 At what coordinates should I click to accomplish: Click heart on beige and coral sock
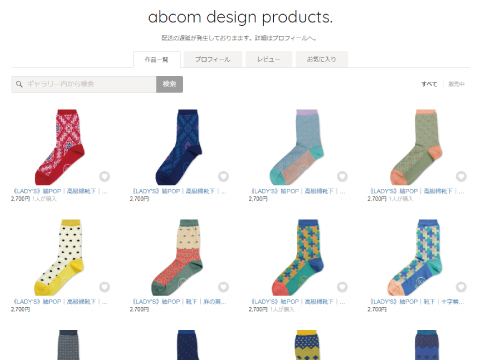(223, 287)
